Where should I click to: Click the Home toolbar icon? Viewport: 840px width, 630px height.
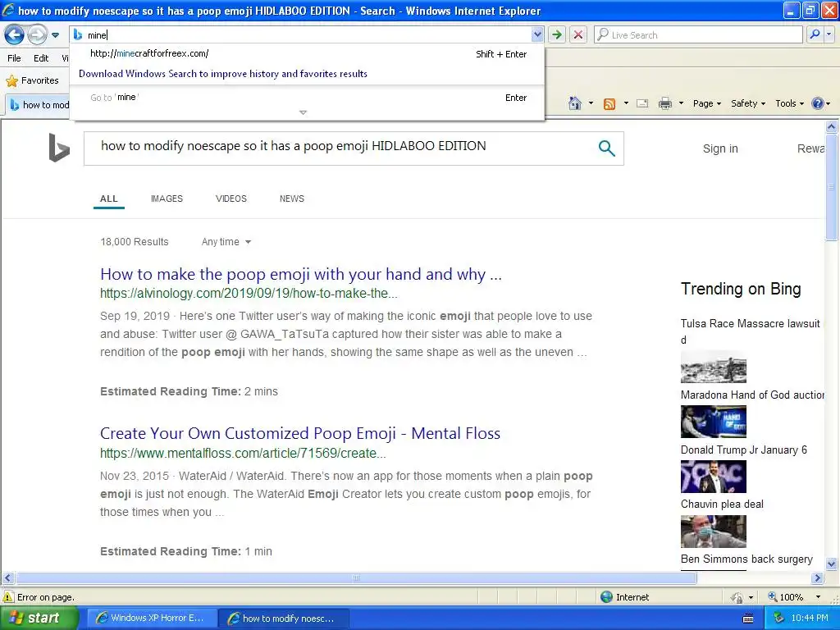[575, 103]
